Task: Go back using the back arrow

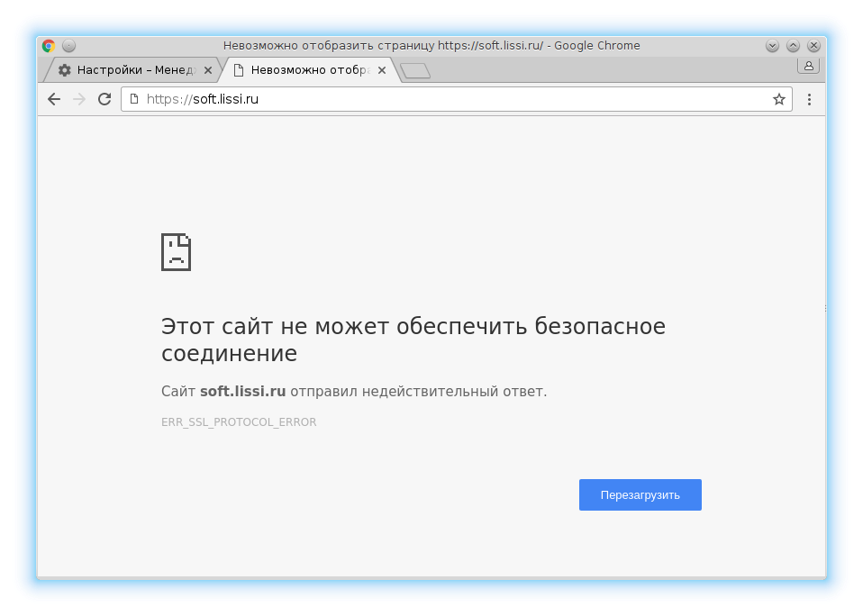Action: pyautogui.click(x=54, y=99)
